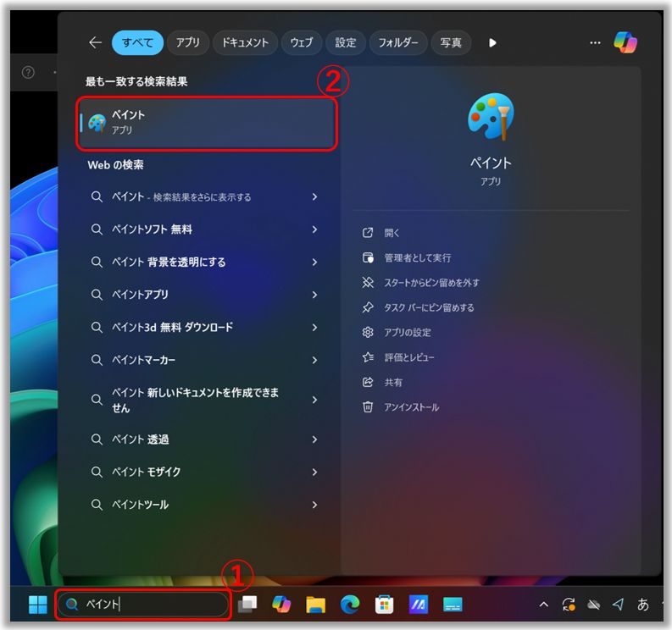Viewport: 672px width, 630px height.
Task: Open Copilot from search panel corner
Action: coord(625,42)
